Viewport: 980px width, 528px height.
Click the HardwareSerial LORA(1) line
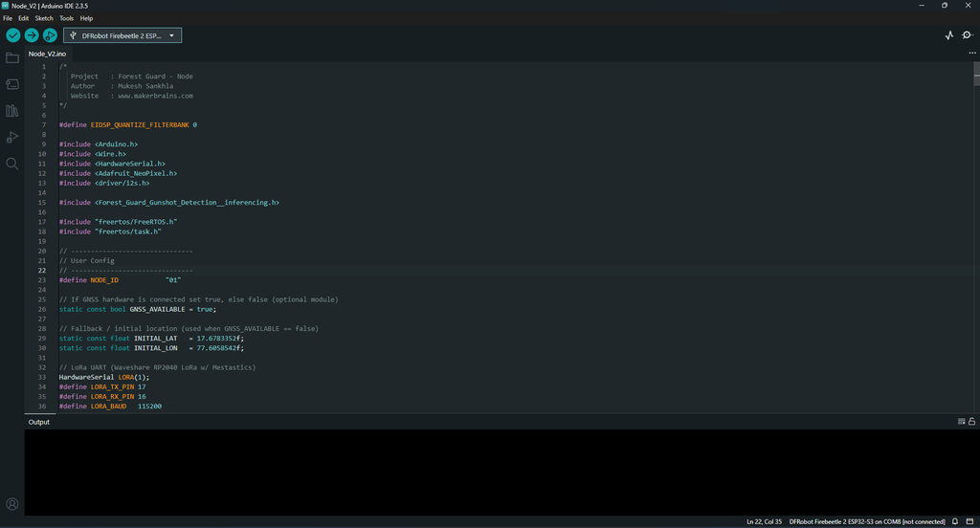[x=104, y=378]
